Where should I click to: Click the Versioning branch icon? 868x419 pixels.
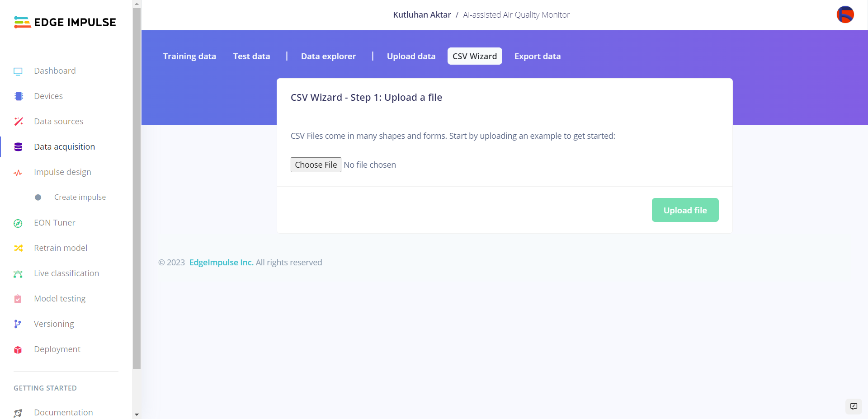(x=18, y=324)
